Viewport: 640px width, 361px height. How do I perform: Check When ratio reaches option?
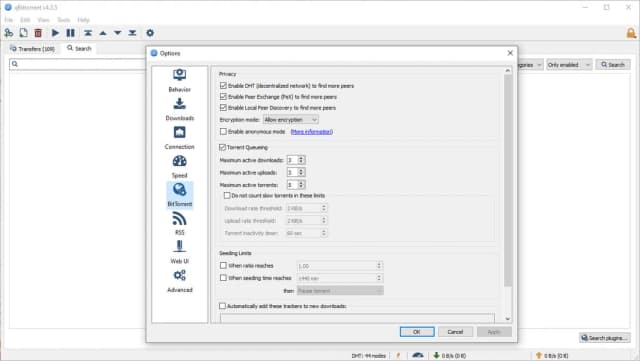point(223,265)
